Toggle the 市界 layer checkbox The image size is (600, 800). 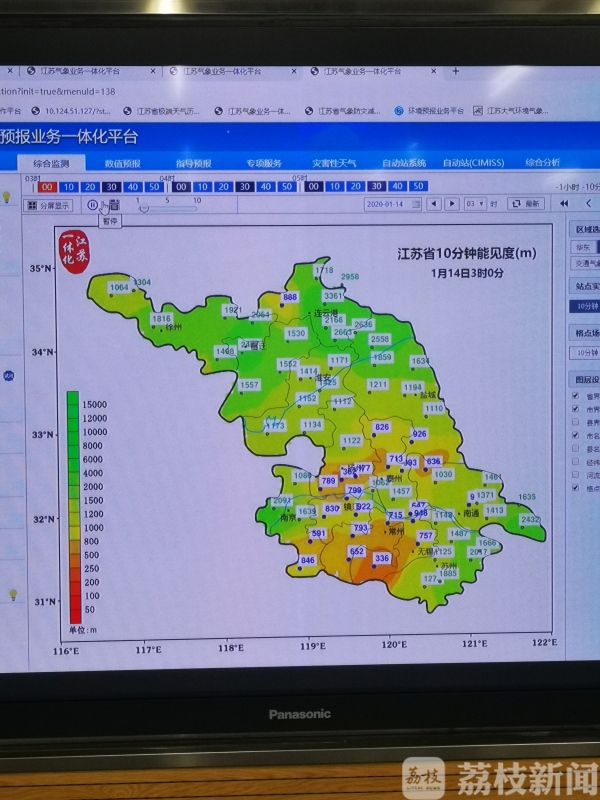coord(574,408)
